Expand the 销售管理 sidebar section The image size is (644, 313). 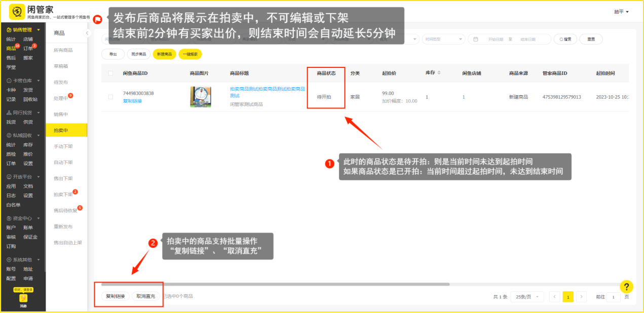click(x=23, y=30)
